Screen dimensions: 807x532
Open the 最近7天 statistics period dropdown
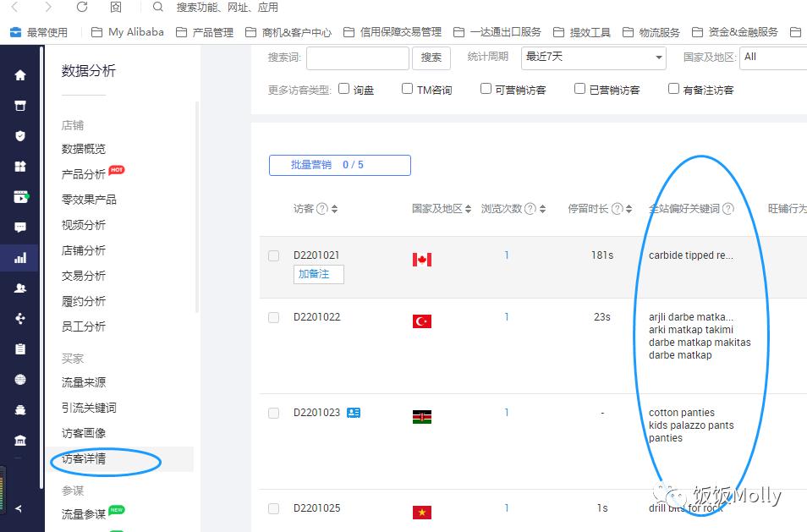pos(592,59)
